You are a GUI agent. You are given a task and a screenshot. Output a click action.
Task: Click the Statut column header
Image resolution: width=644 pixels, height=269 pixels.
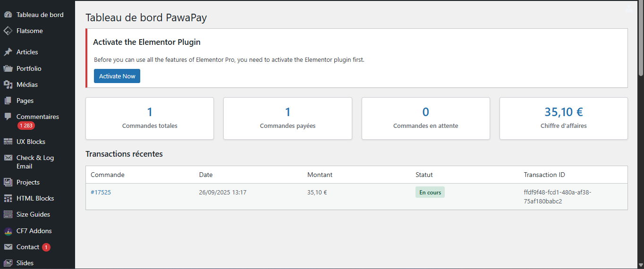click(x=424, y=175)
